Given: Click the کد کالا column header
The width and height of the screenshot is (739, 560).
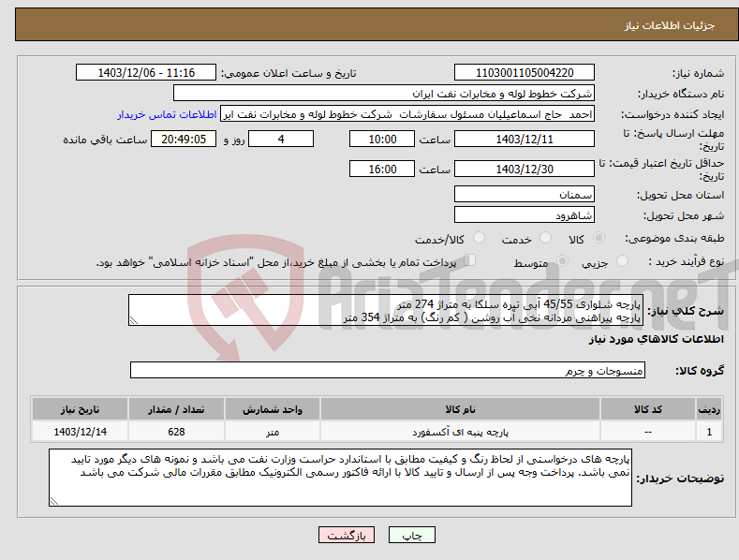Looking at the screenshot, I should click(648, 409).
